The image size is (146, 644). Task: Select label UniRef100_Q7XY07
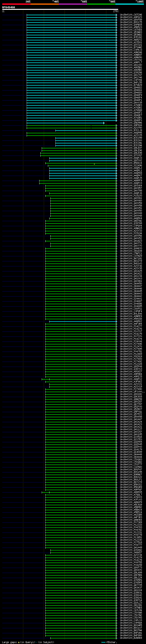coord(131,156)
